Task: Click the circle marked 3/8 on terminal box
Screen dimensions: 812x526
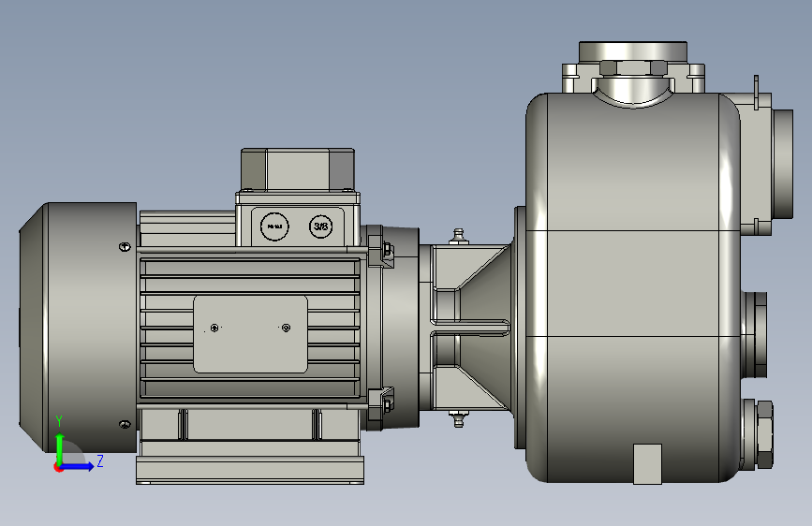Action: (x=320, y=226)
